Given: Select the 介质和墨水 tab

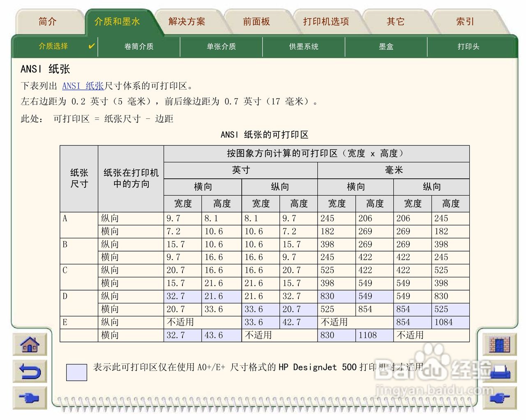Looking at the screenshot, I should point(118,22).
